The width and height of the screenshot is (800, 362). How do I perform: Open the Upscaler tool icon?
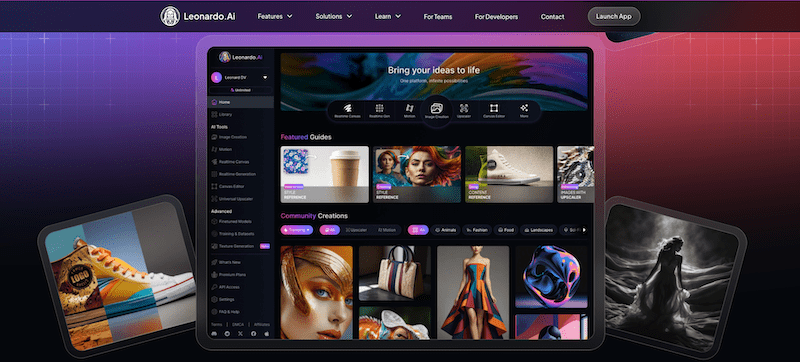point(464,108)
